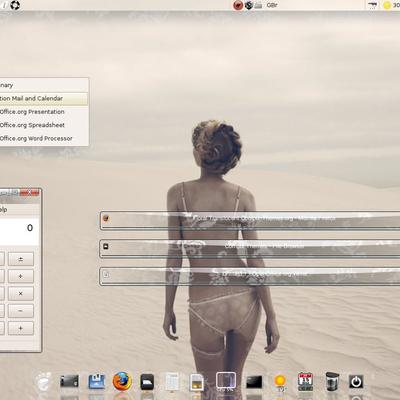Choose OpenOffice.org Spreadsheet from menu
This screenshot has width=400, height=400.
44,125
